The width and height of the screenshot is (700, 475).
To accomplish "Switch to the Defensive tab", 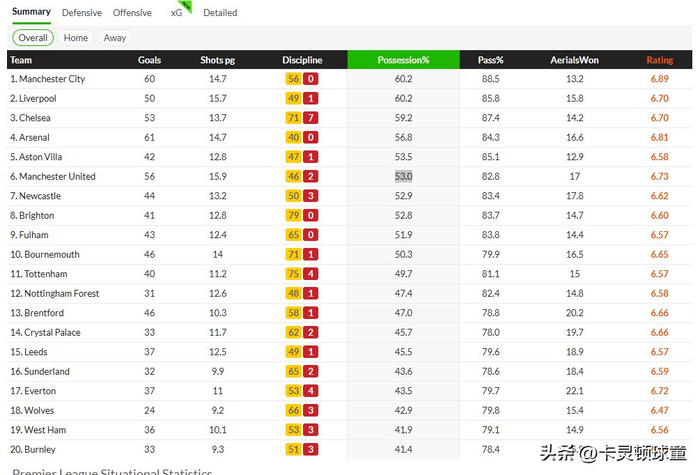I will (81, 13).
